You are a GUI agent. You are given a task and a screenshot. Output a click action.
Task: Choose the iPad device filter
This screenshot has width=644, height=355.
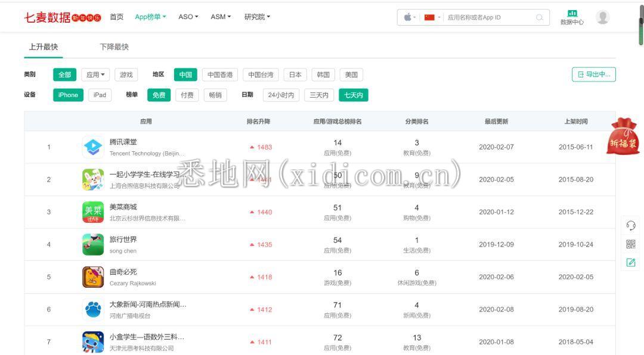100,95
